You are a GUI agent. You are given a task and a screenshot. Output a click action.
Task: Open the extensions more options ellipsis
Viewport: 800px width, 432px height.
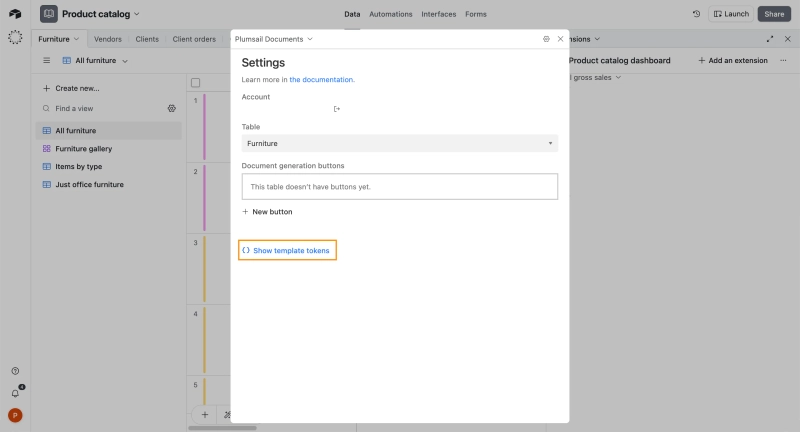click(x=783, y=60)
